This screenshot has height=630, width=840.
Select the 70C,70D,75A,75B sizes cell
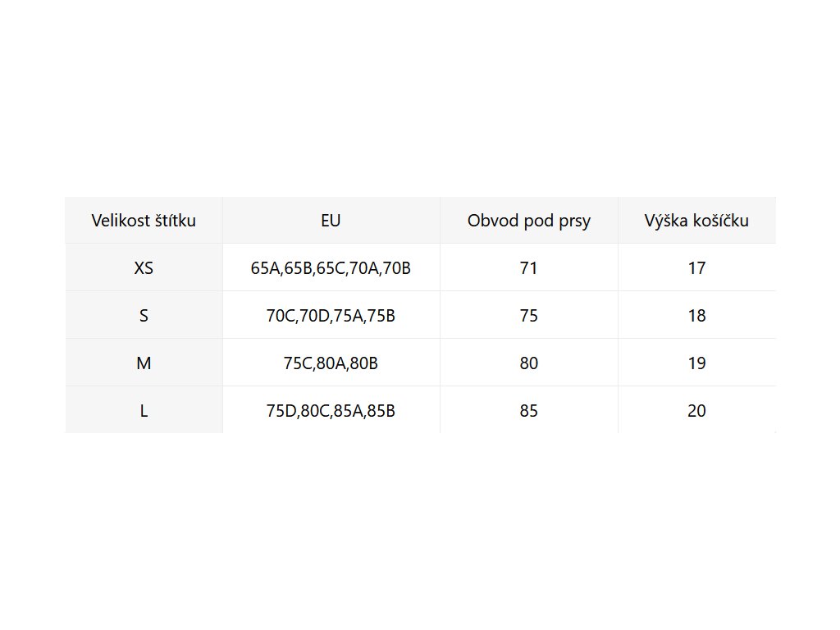tap(331, 316)
